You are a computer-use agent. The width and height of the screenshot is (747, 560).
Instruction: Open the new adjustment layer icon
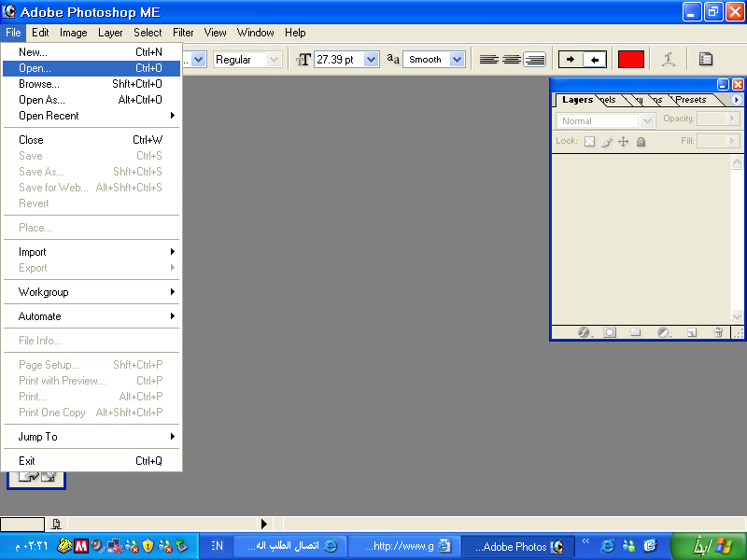click(664, 332)
